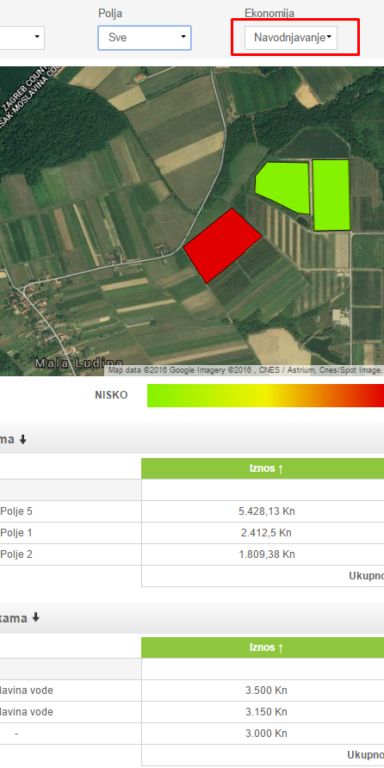384x768 pixels.
Task: Sort first table by Iznos column
Action: click(266, 469)
